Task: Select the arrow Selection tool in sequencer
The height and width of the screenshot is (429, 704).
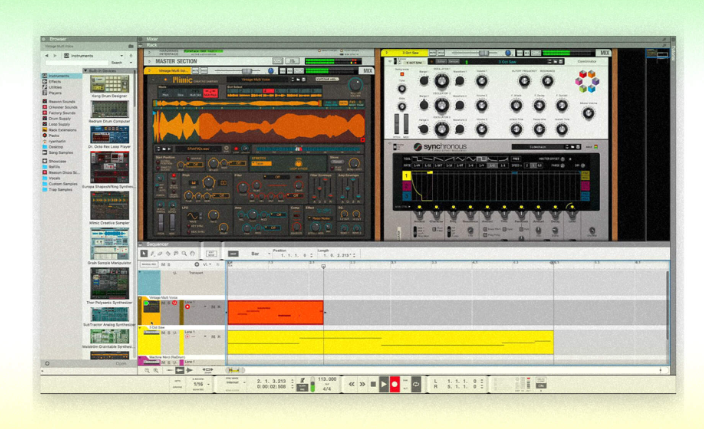Action: (x=144, y=254)
